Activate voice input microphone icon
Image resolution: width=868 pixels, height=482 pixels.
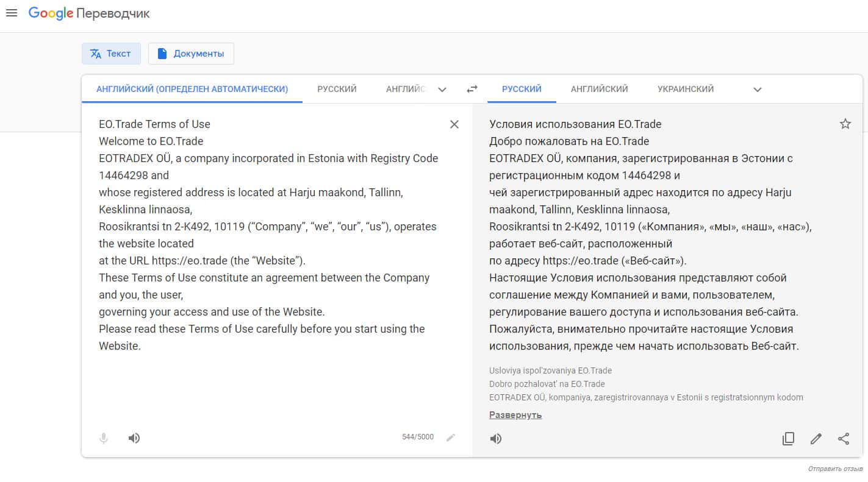tap(104, 438)
